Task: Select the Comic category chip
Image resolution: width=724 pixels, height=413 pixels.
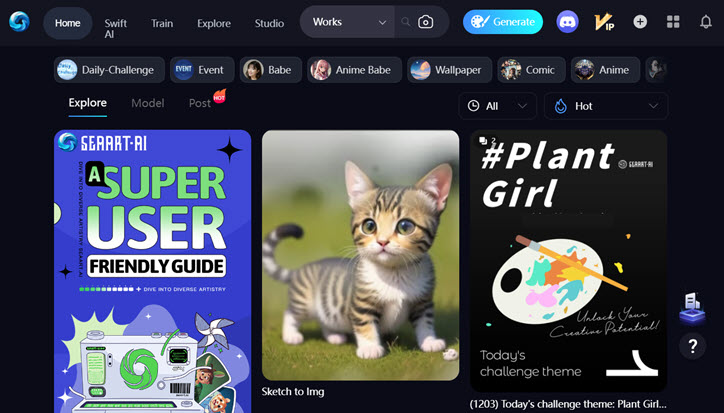Action: click(x=531, y=70)
